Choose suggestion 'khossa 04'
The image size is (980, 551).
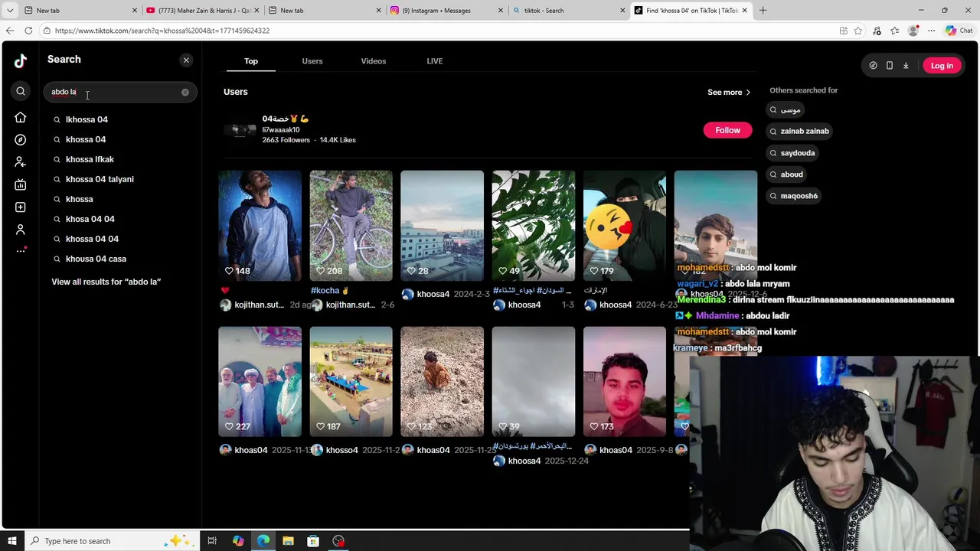click(86, 139)
